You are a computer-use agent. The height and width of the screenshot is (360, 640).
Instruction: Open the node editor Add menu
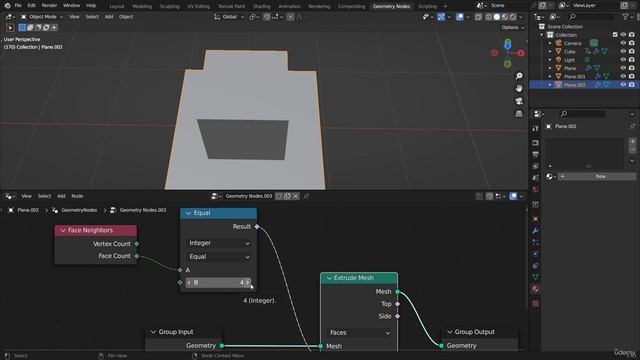(x=61, y=196)
